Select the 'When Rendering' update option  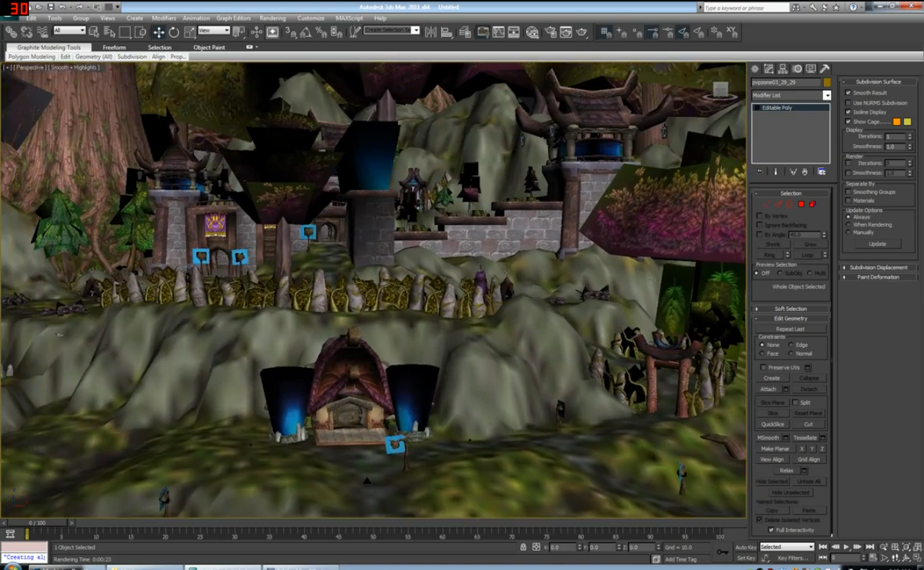[848, 225]
